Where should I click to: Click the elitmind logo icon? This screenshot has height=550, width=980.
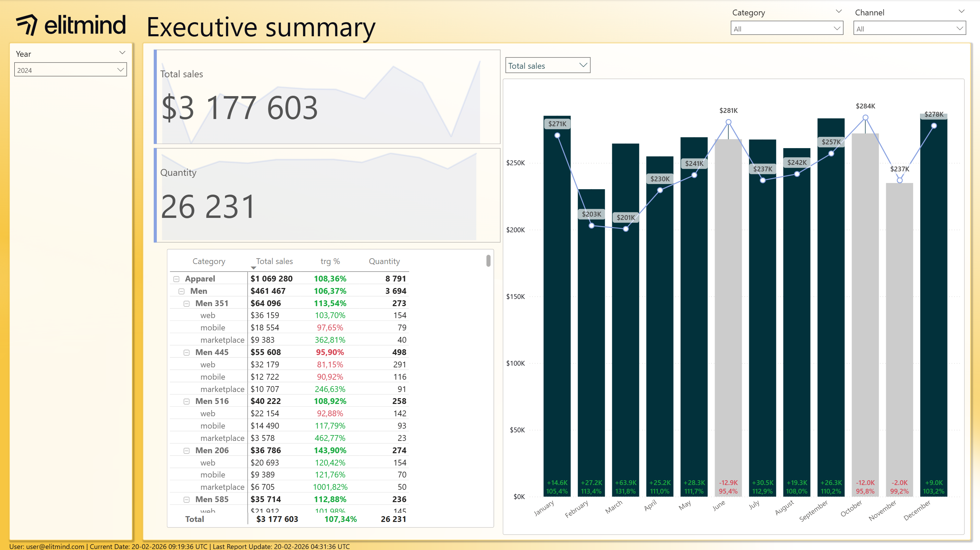click(27, 25)
